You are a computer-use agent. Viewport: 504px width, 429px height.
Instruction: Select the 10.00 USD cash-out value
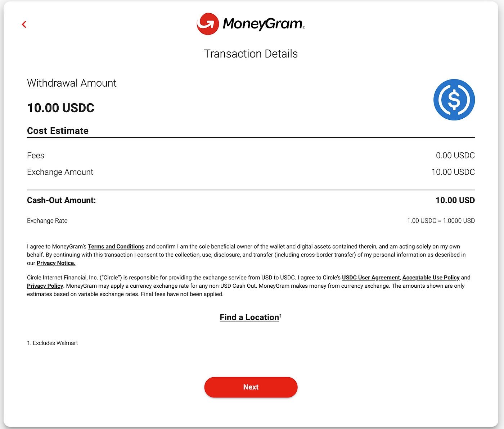[455, 200]
